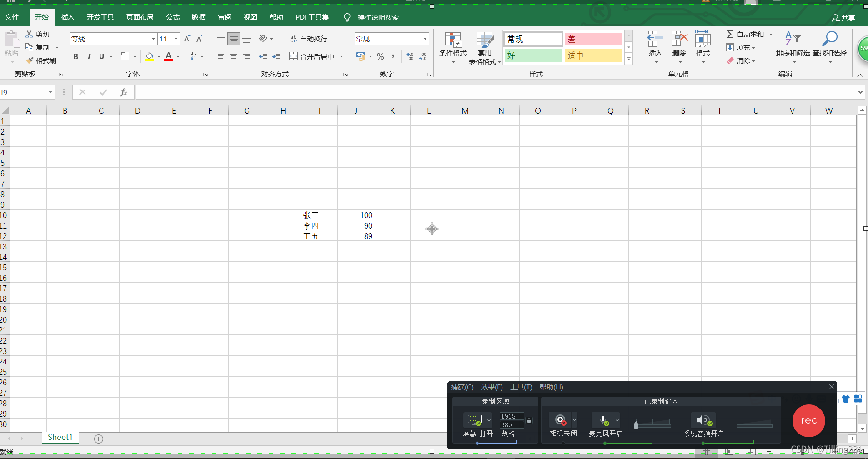Apply the 适中 (Neutral) cell style

coord(593,55)
